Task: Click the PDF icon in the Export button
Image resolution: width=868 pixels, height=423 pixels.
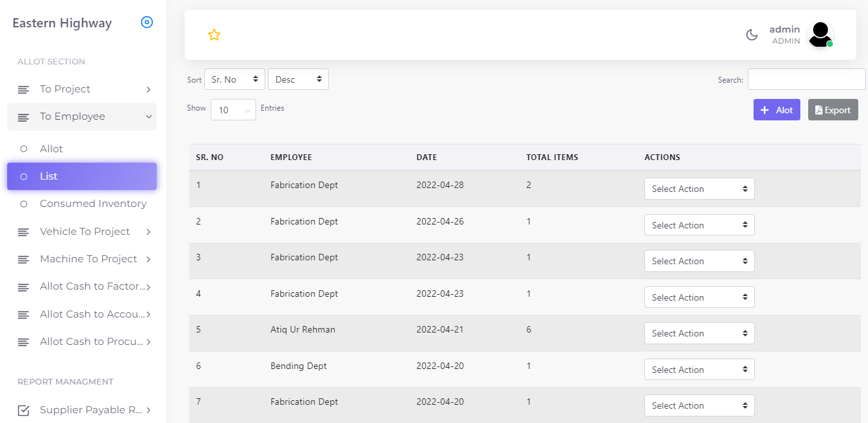Action: click(x=819, y=110)
